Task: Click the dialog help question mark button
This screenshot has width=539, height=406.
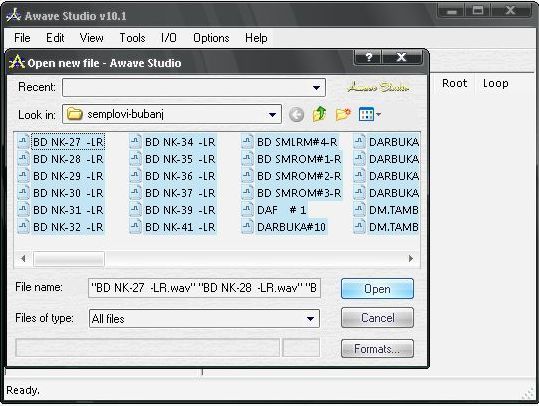Action: pyautogui.click(x=368, y=57)
